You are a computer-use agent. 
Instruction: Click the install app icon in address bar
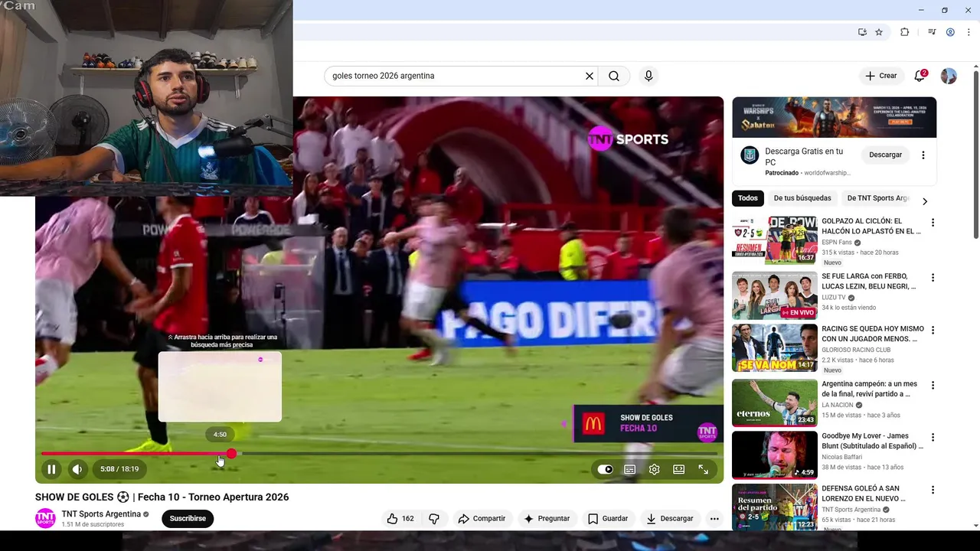coord(862,32)
